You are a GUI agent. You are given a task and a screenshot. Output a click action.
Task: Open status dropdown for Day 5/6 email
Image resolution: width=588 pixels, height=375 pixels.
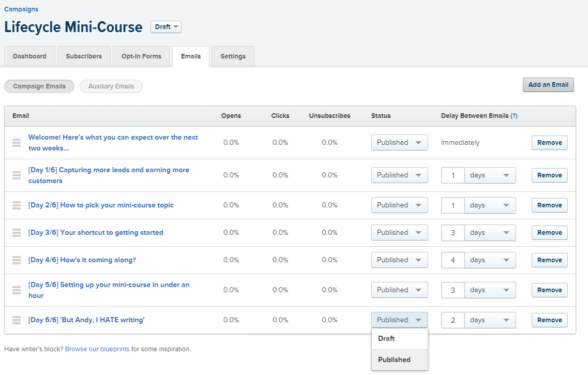tap(399, 290)
